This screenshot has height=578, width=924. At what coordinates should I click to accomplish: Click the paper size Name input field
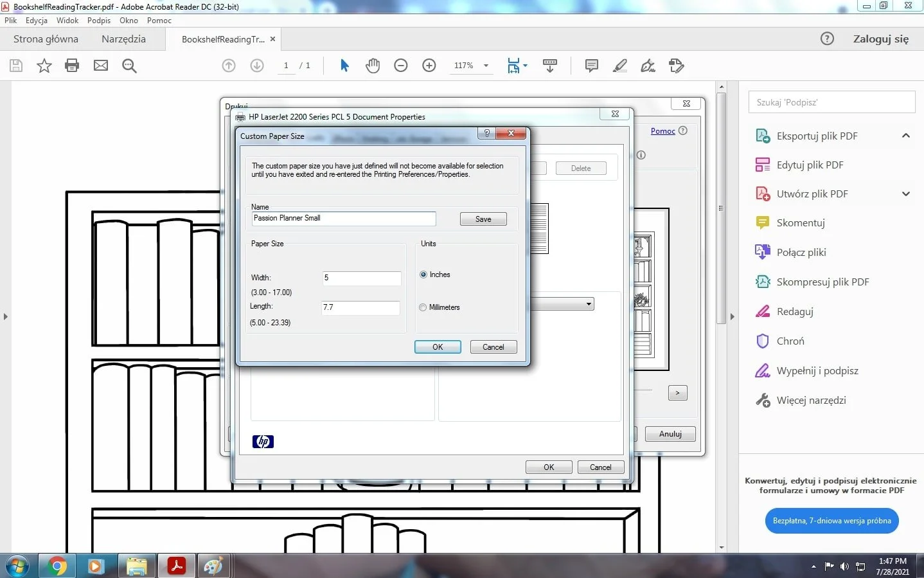pos(344,219)
